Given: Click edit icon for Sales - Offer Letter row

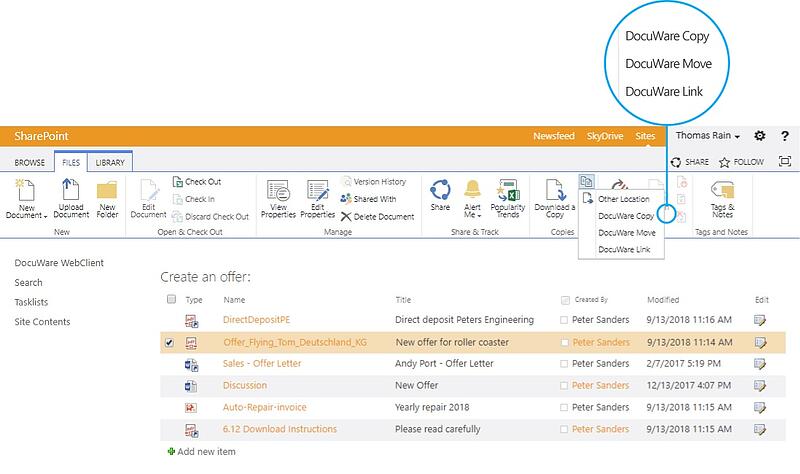Looking at the screenshot, I should click(760, 364).
